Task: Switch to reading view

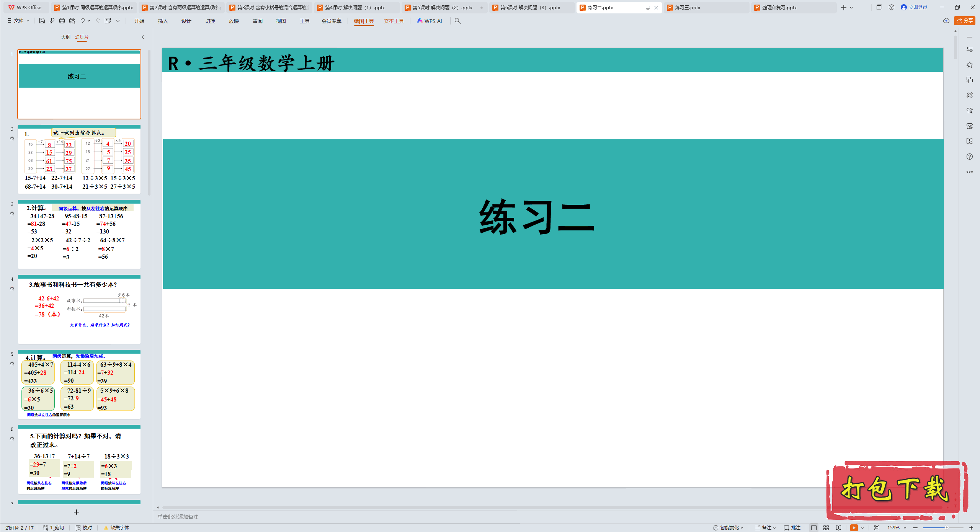Action: point(838,528)
